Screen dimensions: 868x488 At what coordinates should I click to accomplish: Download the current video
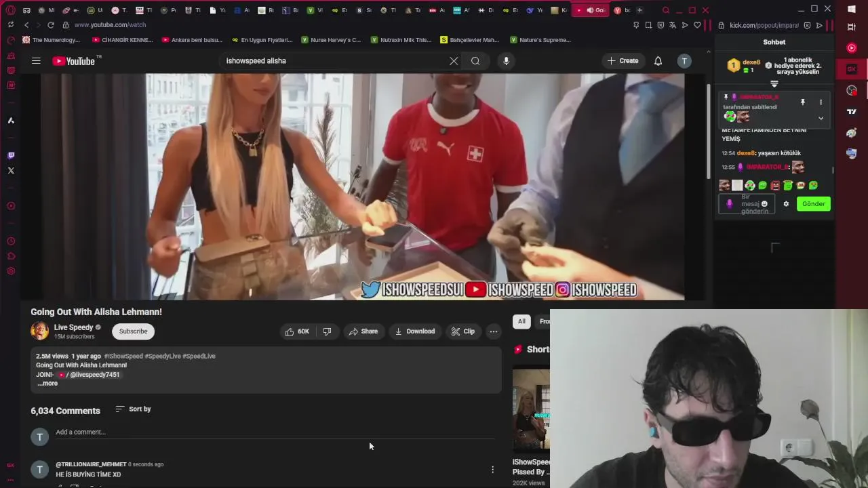415,331
